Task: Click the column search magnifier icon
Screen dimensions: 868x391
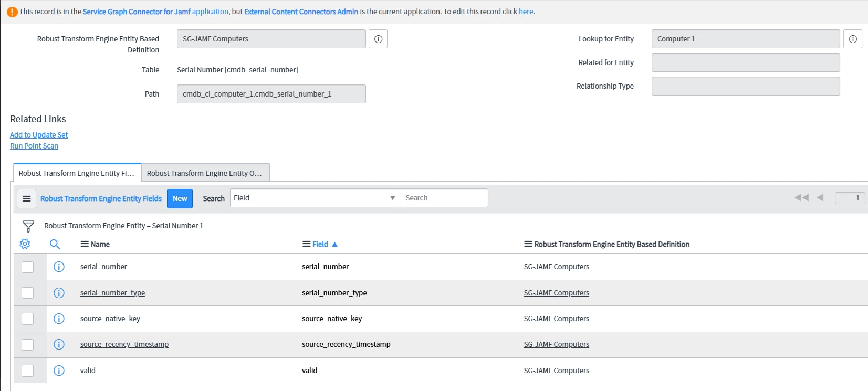Action: pos(55,244)
